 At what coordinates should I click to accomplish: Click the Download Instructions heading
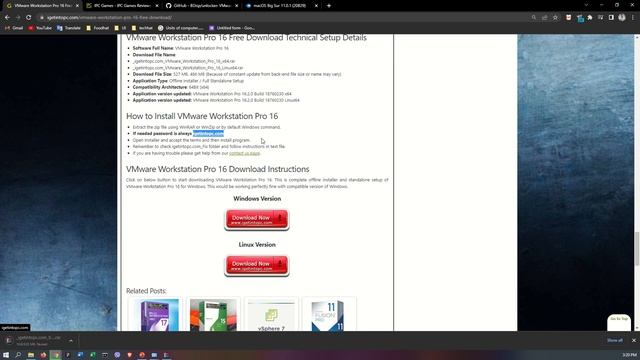point(218,169)
